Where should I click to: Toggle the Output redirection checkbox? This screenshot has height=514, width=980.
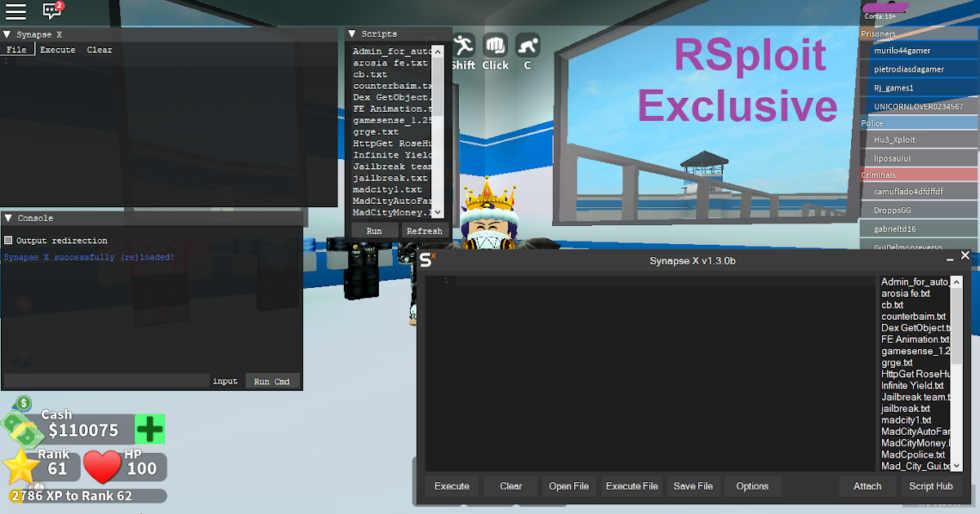[x=8, y=241]
